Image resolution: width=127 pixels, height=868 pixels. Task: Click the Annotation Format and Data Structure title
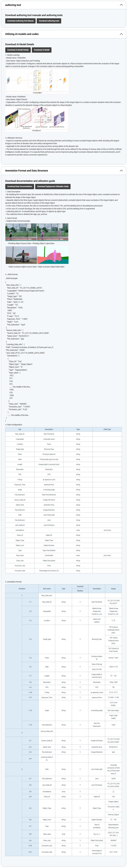click(x=27, y=170)
